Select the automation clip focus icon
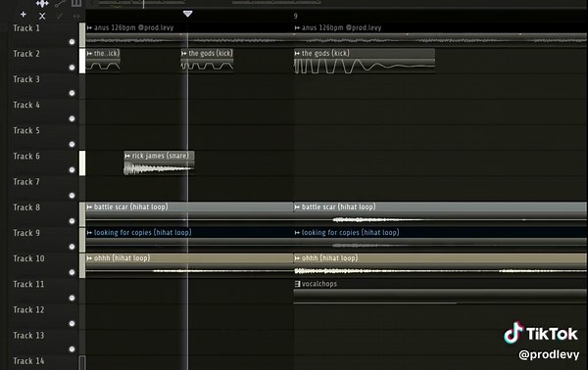 tap(60, 3)
